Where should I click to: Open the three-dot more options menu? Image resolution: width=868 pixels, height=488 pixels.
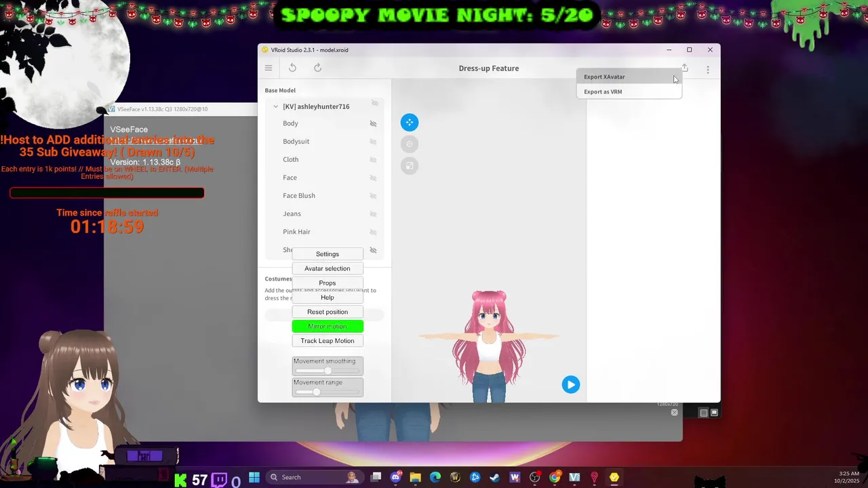708,69
